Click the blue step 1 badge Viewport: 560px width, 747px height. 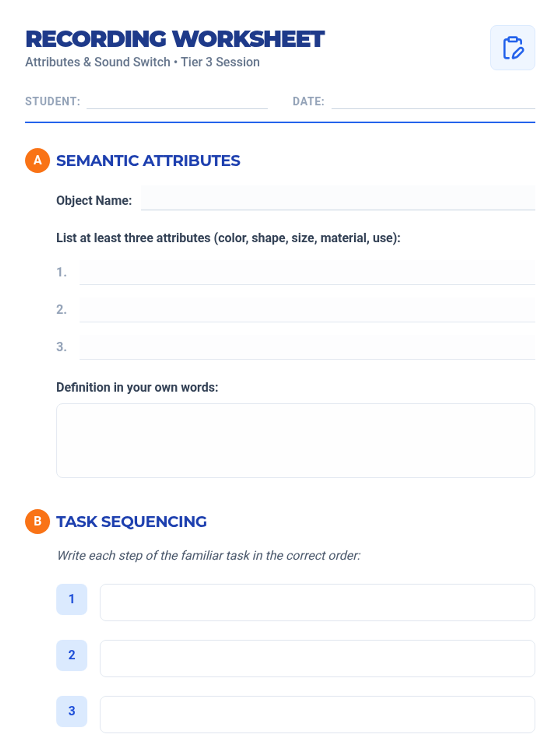pyautogui.click(x=71, y=599)
